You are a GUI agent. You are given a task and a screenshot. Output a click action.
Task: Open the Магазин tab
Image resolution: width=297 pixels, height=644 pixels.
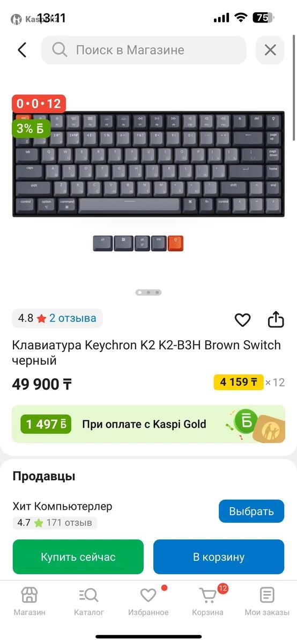pos(29,601)
